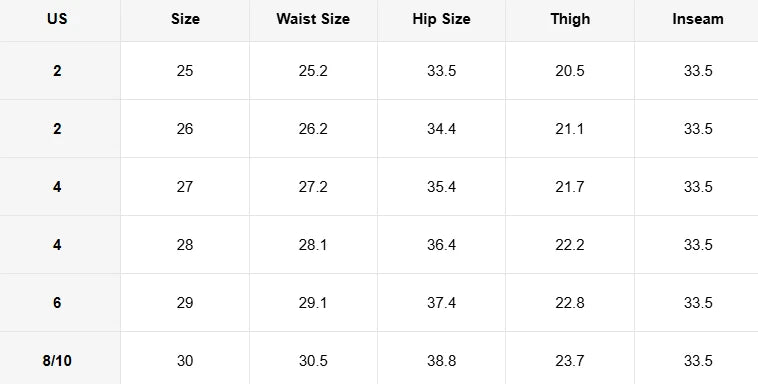
Task: Click the size 26 cell
Action: [x=185, y=129]
